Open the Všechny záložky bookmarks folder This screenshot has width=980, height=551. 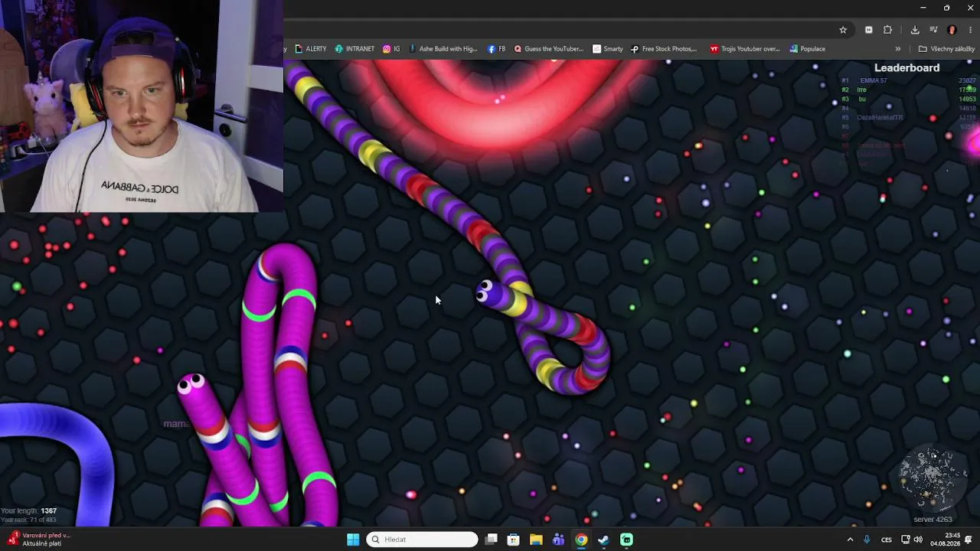946,49
